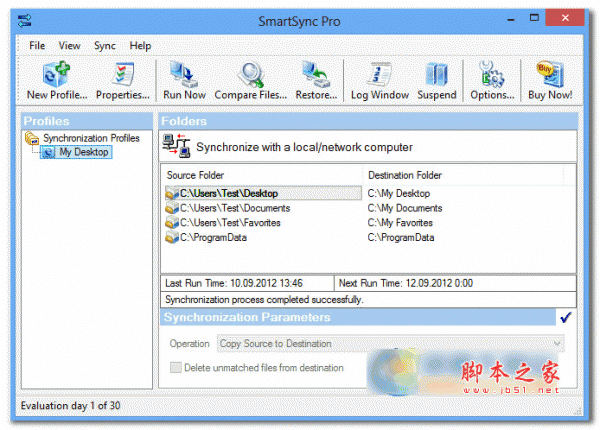The width and height of the screenshot is (600, 430).
Task: Minimize the SmartSync Pro window
Action: (x=511, y=19)
